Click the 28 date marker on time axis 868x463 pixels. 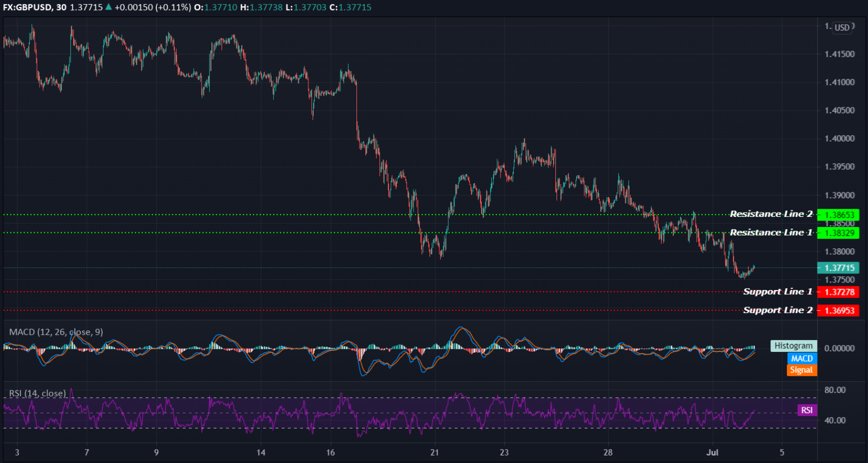(608, 453)
